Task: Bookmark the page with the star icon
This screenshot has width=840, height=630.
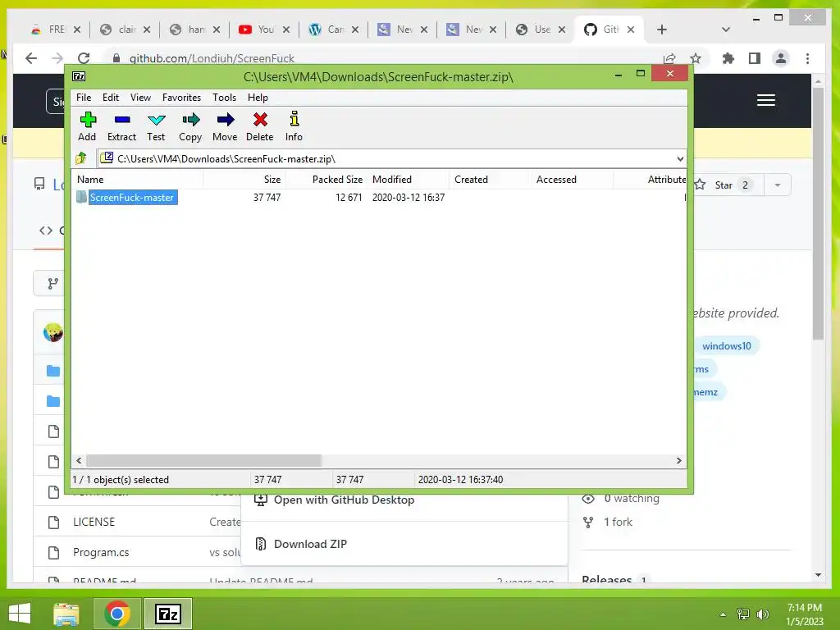Action: [x=696, y=58]
